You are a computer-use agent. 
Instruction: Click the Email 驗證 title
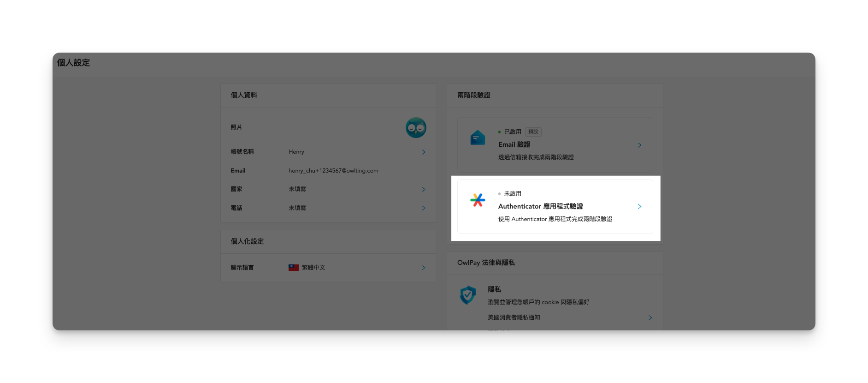(x=514, y=144)
